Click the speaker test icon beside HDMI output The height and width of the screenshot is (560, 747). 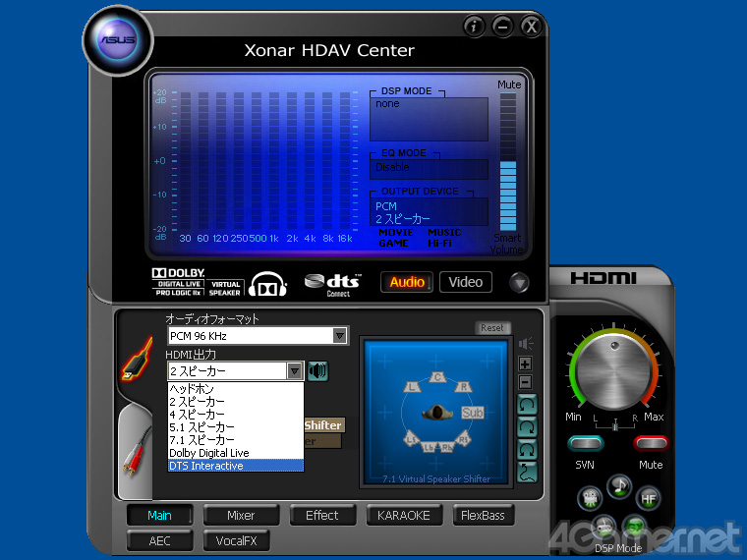coord(317,371)
